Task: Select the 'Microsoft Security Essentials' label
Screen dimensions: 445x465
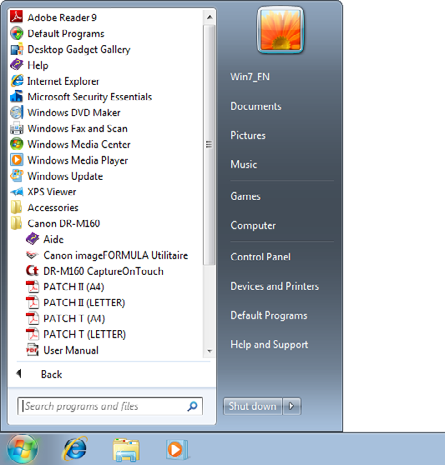Action: 90,97
